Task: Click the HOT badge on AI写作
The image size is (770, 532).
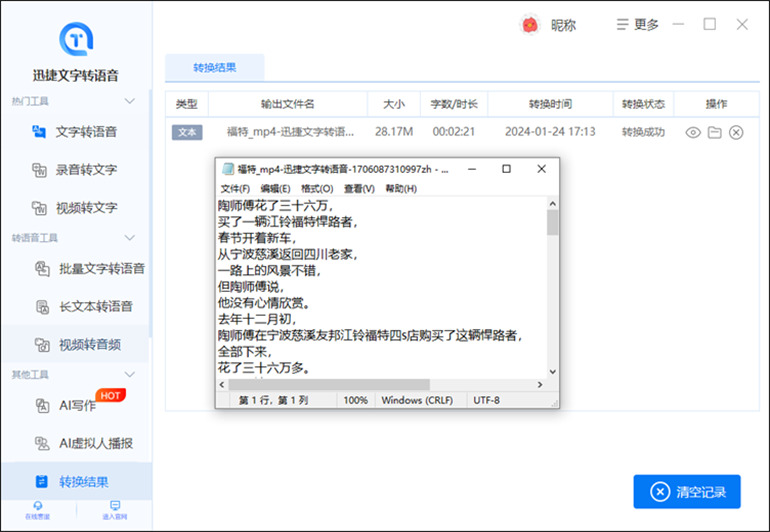Action: 110,395
